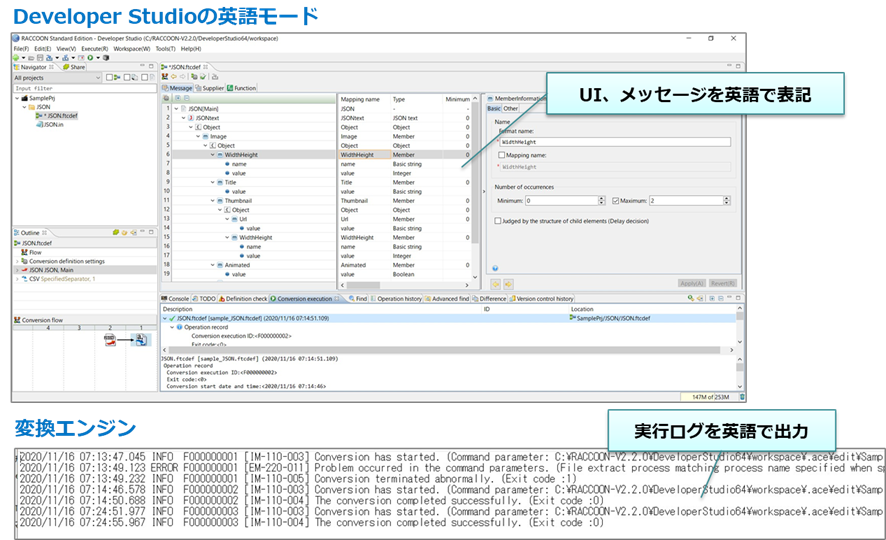Collapse the Thumbnail member node
Viewport: 886px width, 540px height.
tap(212, 201)
